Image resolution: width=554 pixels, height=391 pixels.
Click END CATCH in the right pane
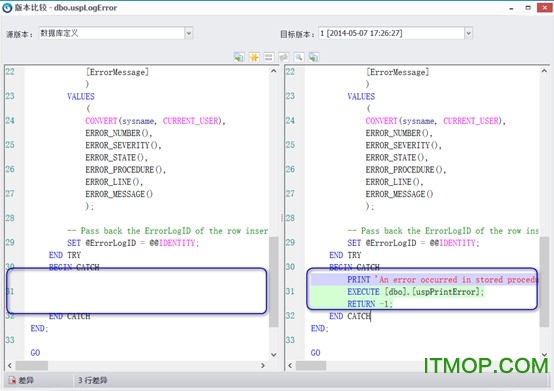pos(350,316)
